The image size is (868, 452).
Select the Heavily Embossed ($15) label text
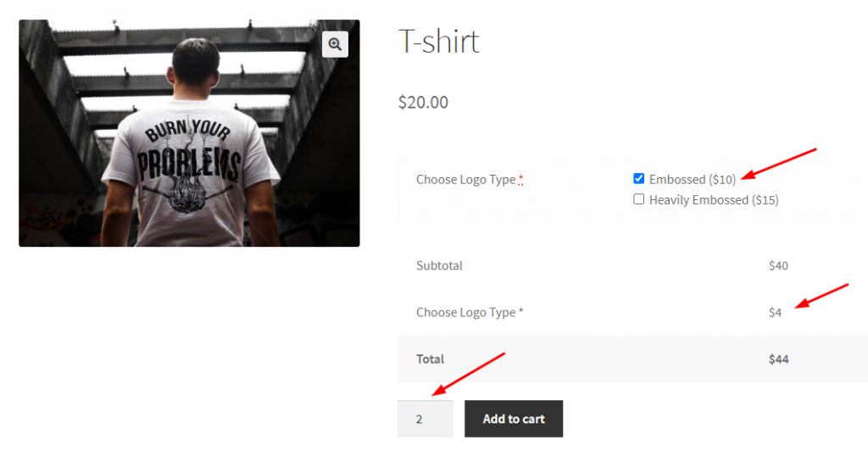713,200
